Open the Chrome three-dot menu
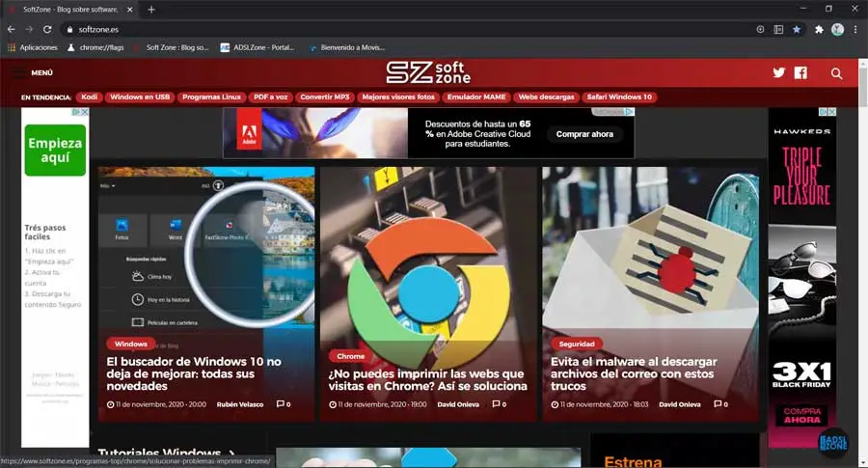Image resolution: width=868 pixels, height=468 pixels. pos(855,29)
